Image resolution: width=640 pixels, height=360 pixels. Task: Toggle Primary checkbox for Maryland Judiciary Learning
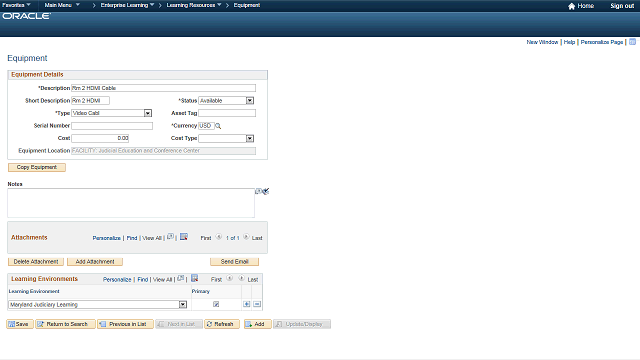click(216, 304)
